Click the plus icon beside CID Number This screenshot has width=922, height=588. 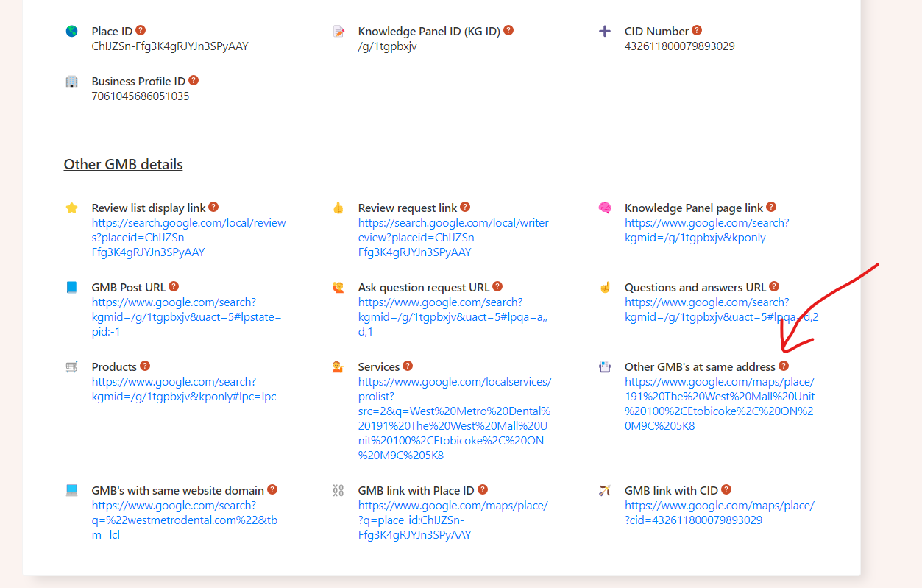(x=604, y=31)
